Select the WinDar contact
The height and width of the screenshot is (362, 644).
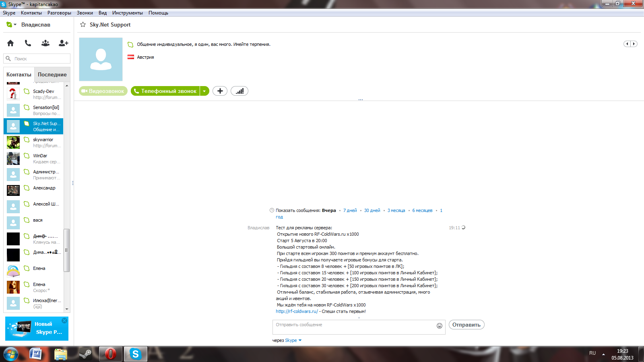(x=33, y=158)
